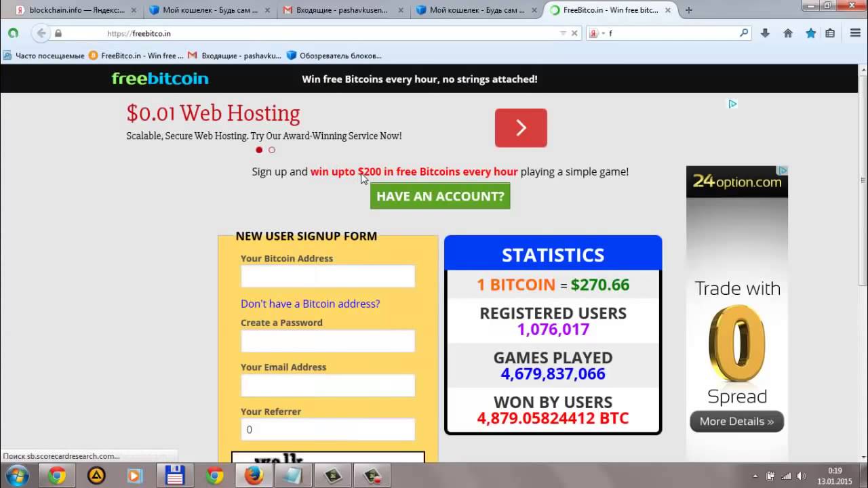Click the 24option.com ad logo

(x=737, y=182)
